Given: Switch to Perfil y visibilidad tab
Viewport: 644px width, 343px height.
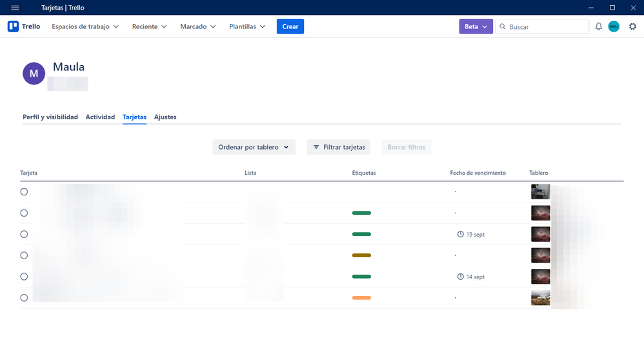Looking at the screenshot, I should click(50, 117).
